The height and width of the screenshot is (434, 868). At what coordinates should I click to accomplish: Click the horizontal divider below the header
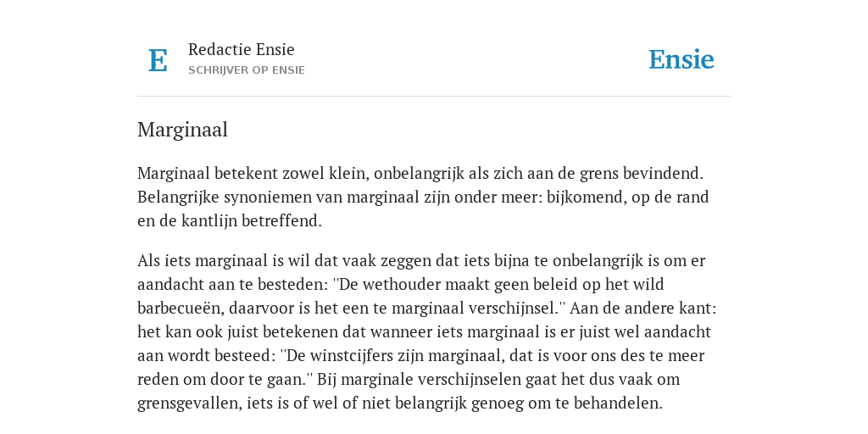pos(434,97)
